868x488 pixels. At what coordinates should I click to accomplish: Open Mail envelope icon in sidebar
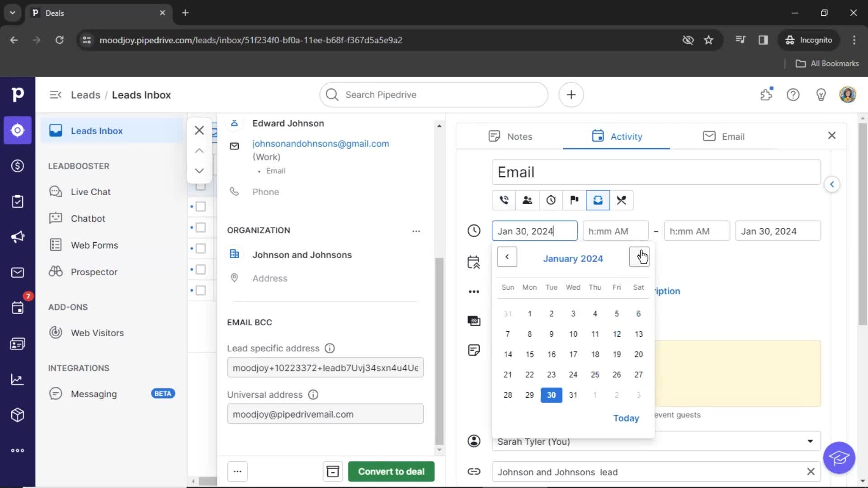pos(18,272)
